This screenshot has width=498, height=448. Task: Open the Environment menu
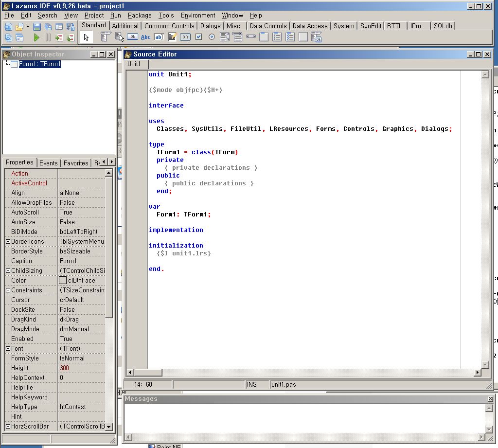(x=198, y=15)
